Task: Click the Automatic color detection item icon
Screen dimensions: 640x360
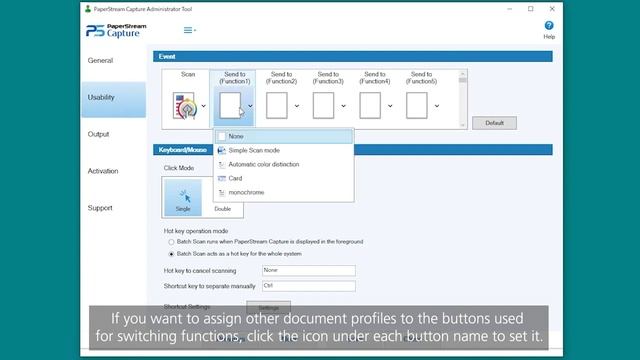Action: tap(222, 164)
